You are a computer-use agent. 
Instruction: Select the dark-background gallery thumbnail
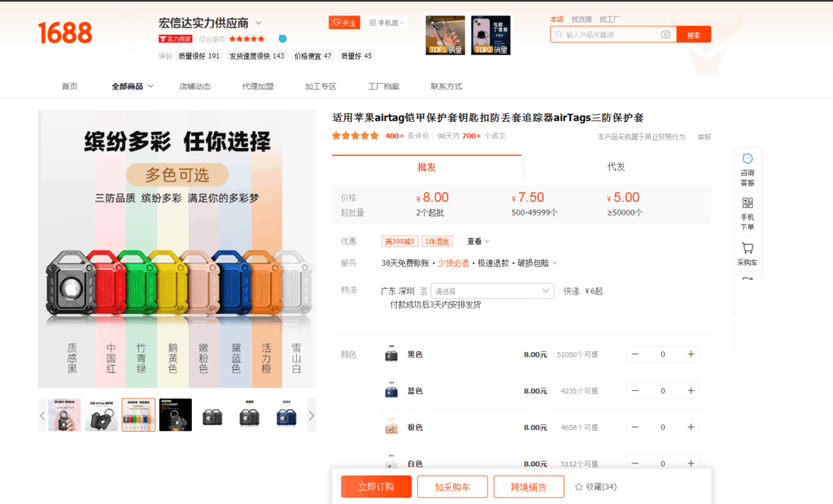176,415
